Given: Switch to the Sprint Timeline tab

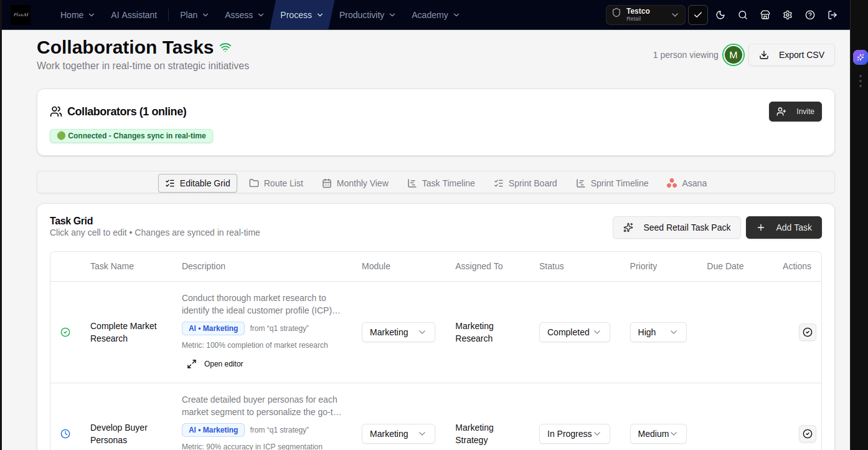Looking at the screenshot, I should [x=612, y=183].
